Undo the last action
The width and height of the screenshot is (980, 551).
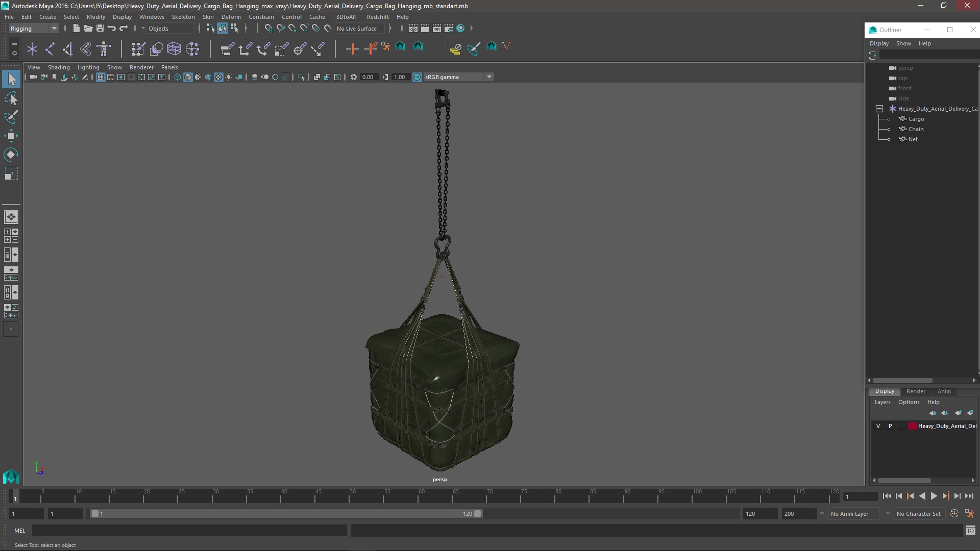112,29
